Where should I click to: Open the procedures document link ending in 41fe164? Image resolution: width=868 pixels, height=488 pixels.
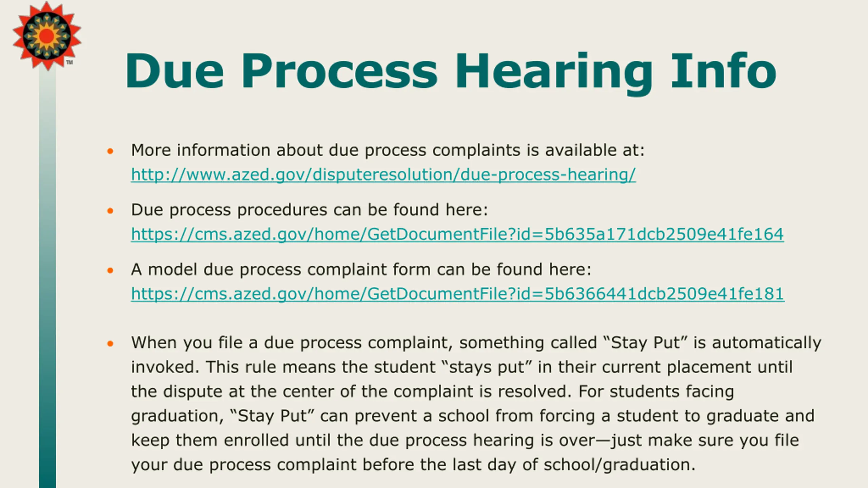(x=457, y=235)
